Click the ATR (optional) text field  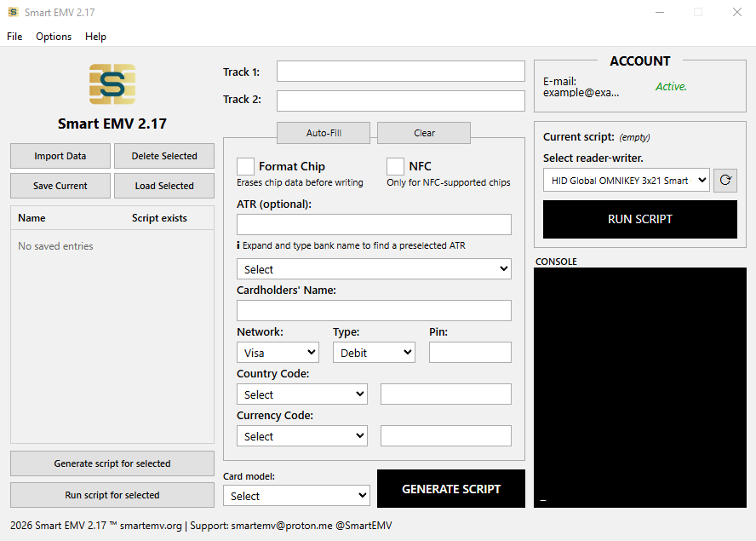374,224
